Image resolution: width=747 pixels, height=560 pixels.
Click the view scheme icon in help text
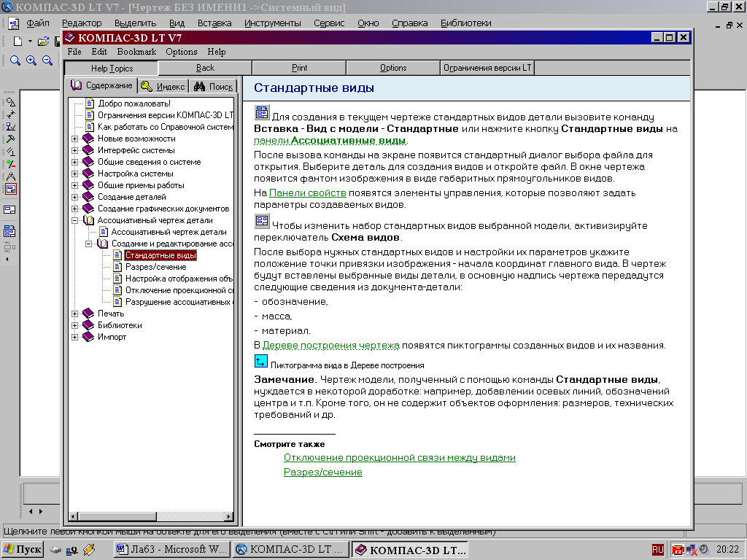point(262,221)
